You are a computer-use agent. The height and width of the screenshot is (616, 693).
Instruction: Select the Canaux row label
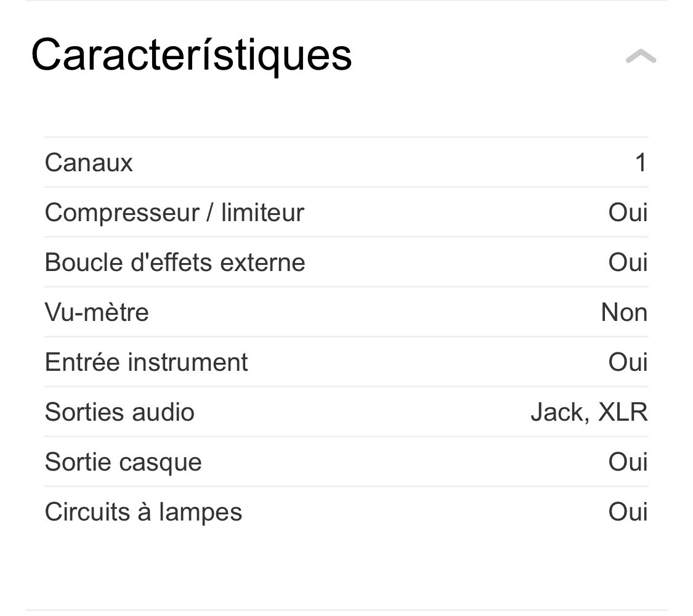point(89,163)
